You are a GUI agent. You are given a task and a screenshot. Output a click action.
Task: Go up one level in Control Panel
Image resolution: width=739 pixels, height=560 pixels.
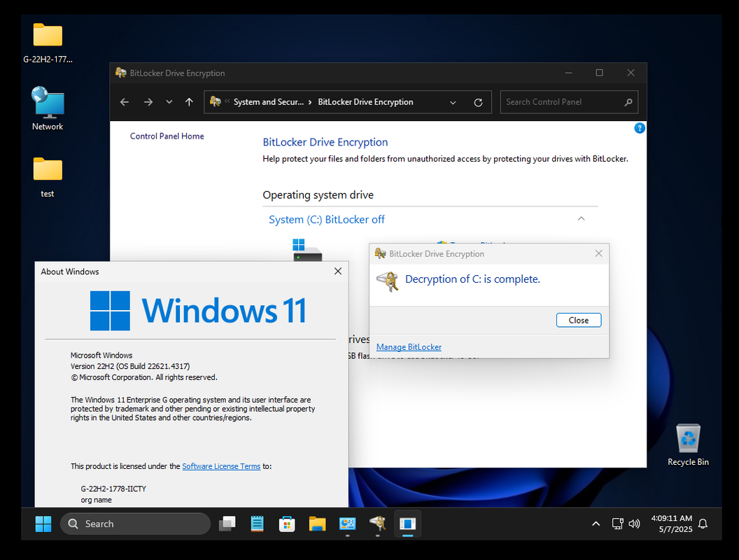(189, 101)
